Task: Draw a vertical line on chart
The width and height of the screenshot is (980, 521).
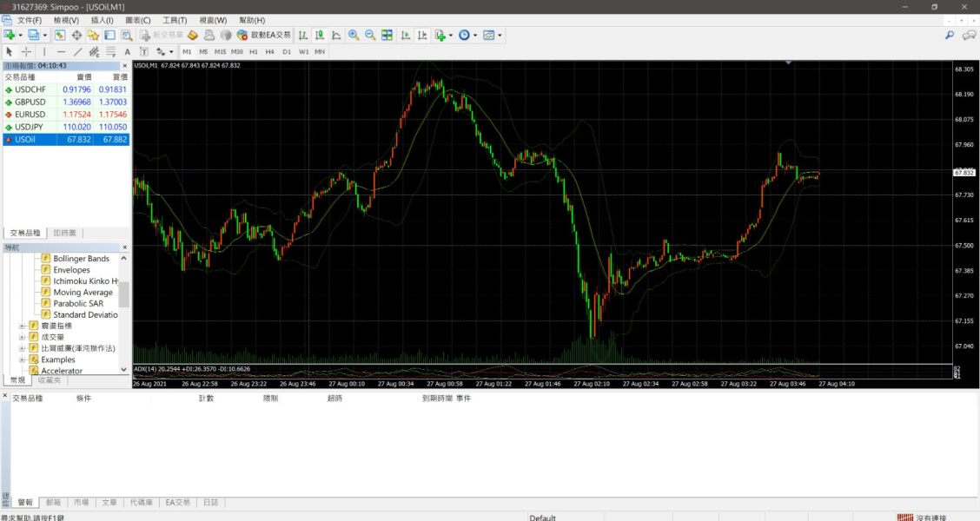Action: click(x=44, y=52)
